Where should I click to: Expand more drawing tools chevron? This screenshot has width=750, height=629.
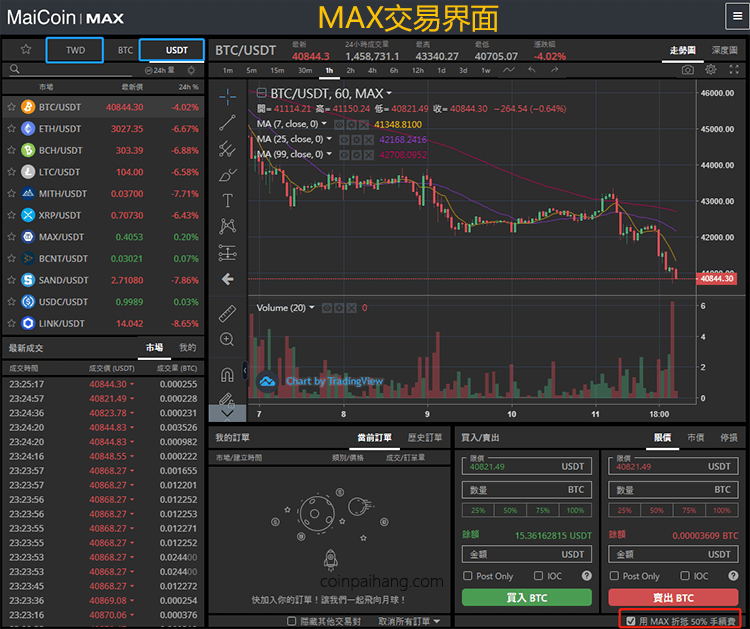coord(227,413)
